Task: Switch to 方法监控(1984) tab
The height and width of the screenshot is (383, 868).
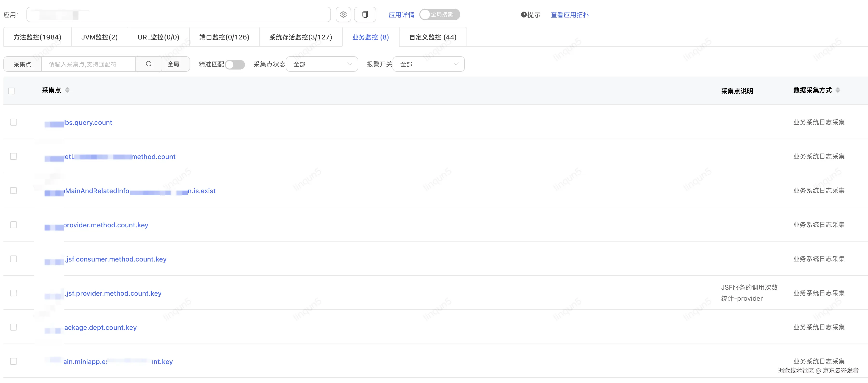Action: 37,37
